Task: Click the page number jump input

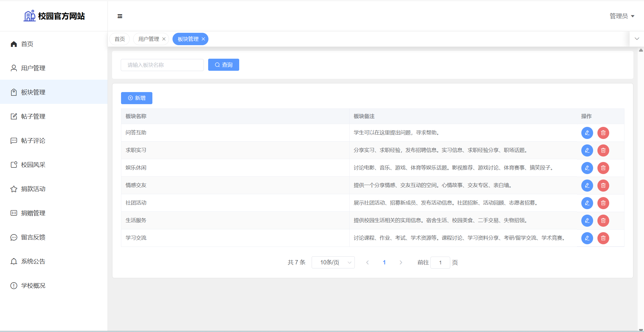Action: coord(440,263)
